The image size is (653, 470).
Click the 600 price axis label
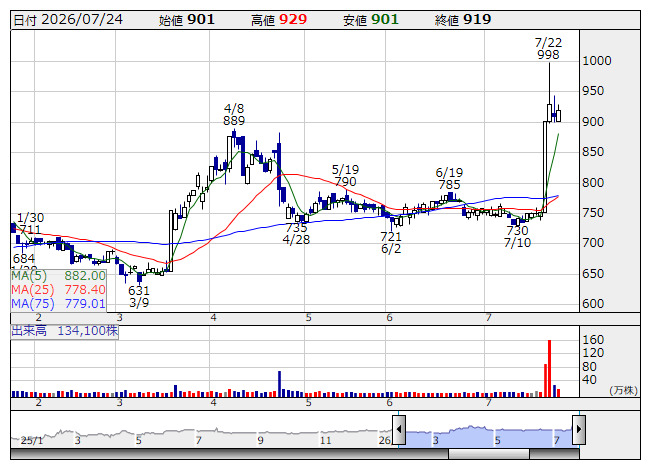593,303
